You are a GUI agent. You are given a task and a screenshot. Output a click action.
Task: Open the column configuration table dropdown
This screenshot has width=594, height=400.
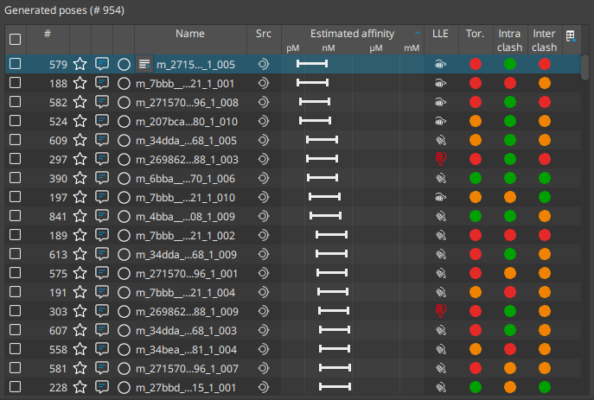[x=571, y=36]
